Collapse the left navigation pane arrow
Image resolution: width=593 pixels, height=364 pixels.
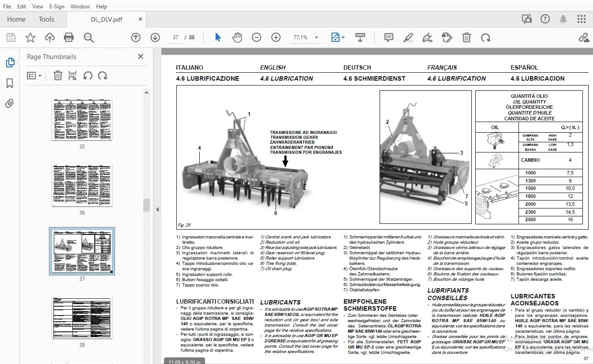(x=158, y=209)
